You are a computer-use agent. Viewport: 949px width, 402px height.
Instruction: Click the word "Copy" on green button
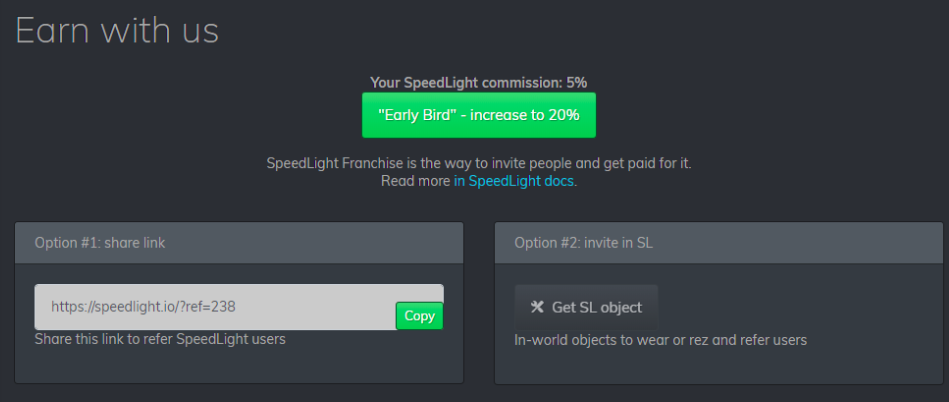point(419,316)
